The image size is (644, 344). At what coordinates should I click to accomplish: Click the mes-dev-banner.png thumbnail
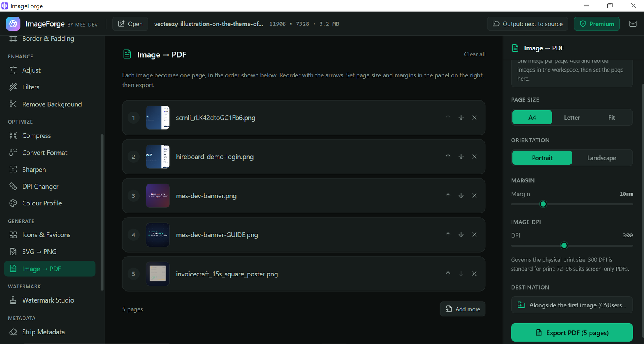[158, 196]
